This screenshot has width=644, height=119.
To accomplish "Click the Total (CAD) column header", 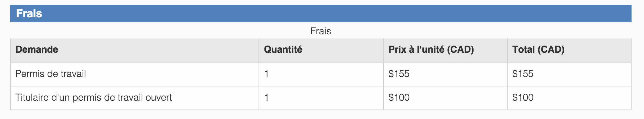I will point(538,49).
